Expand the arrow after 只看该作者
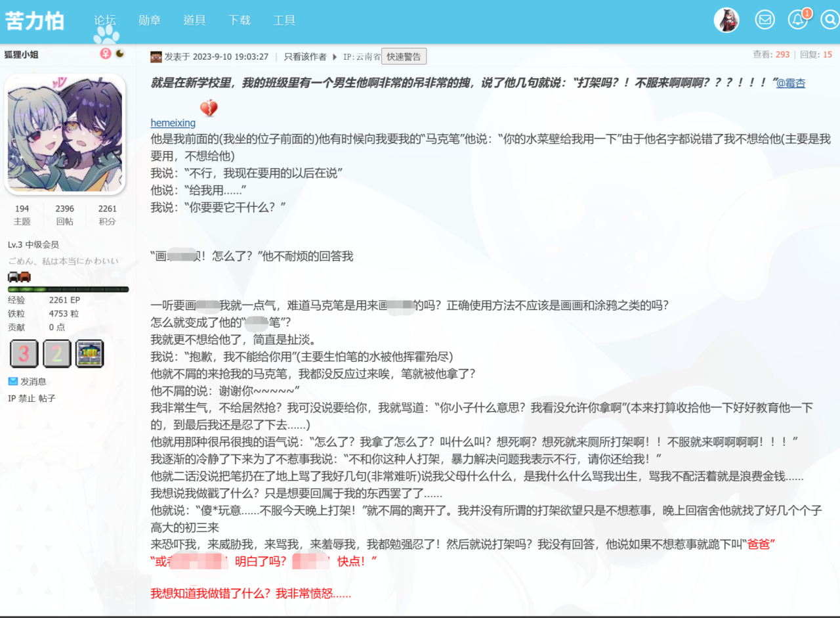The height and width of the screenshot is (618, 840). coord(335,56)
